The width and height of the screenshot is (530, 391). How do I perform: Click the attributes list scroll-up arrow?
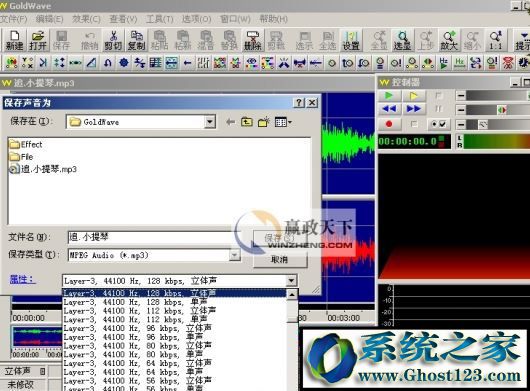[292, 295]
